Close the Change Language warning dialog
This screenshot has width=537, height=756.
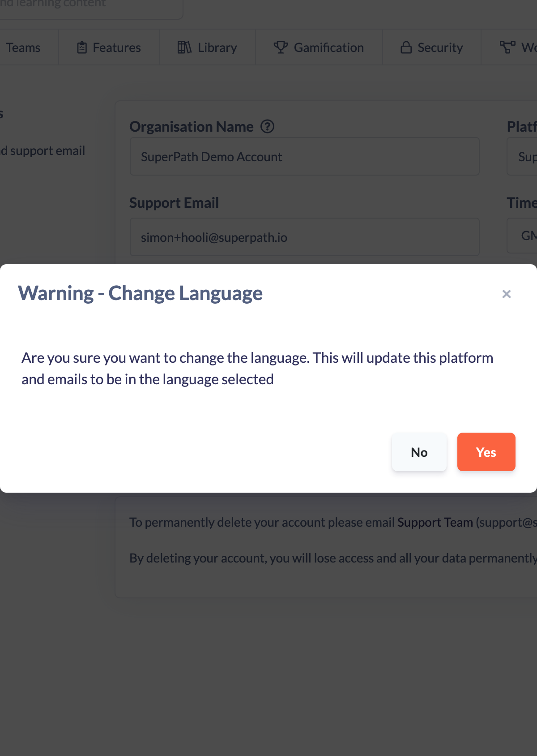point(507,294)
